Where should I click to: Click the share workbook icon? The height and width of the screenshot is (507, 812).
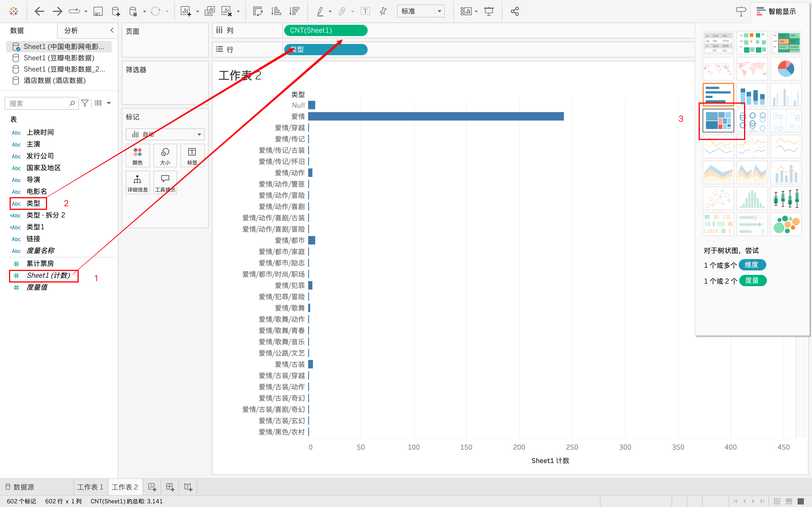(x=514, y=11)
